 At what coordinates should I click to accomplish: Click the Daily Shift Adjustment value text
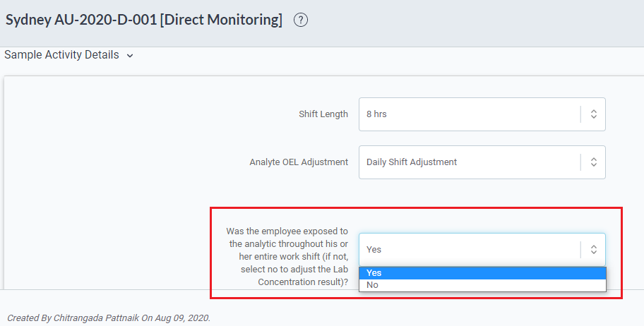click(x=412, y=162)
